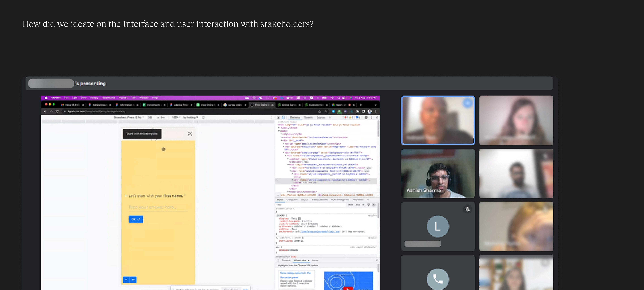
Task: Toggle the Chrome side panel
Action: coord(363,112)
